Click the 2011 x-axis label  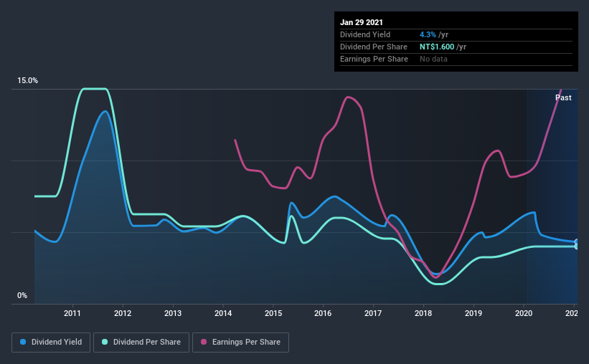point(72,313)
